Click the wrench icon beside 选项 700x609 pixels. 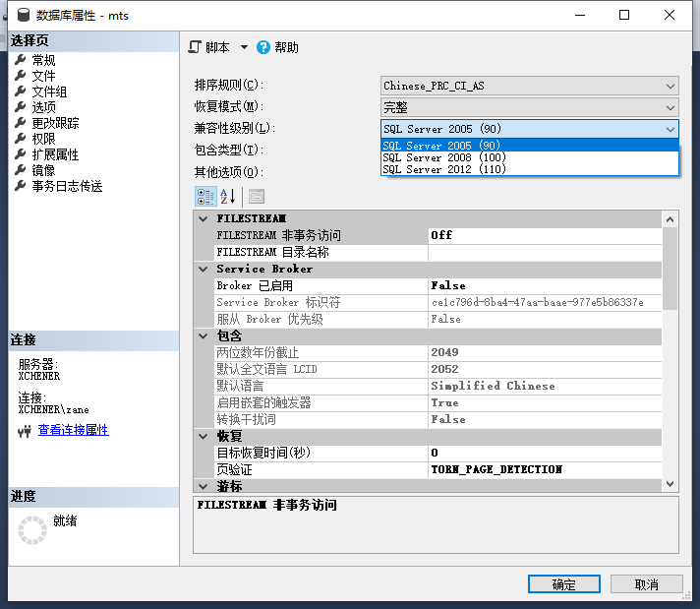click(x=20, y=107)
